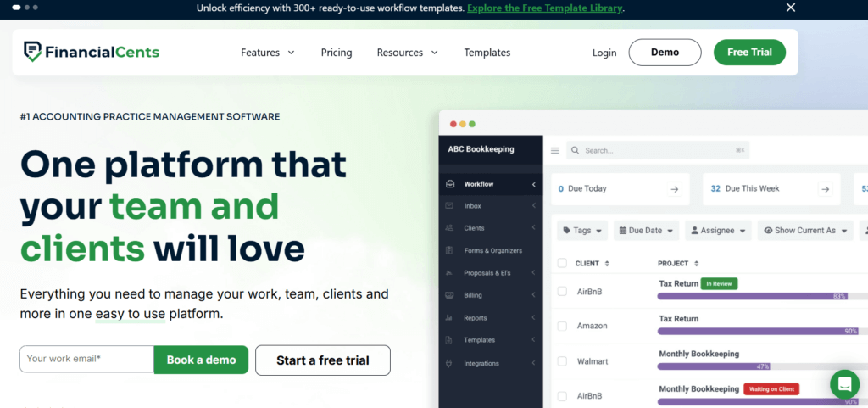Go to the Pricing page
The image size is (868, 408).
tap(337, 53)
